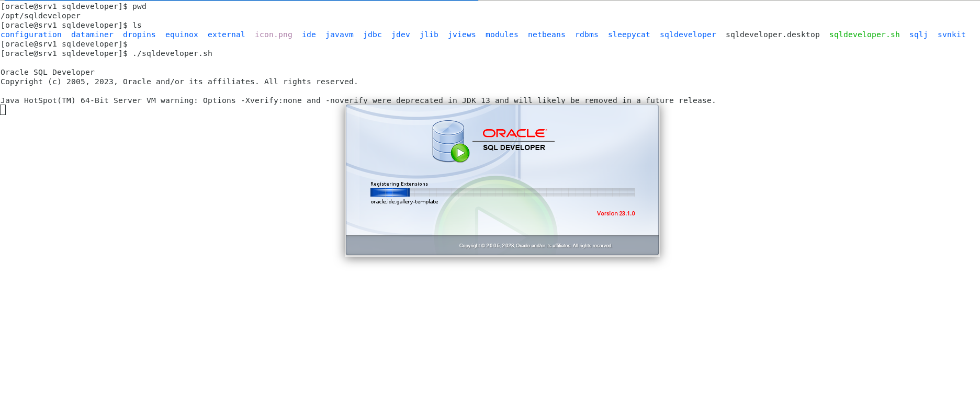Screen dimensions: 980x400
Task: Click the '/opt/sqldeveloper' path output line
Action: click(40, 16)
